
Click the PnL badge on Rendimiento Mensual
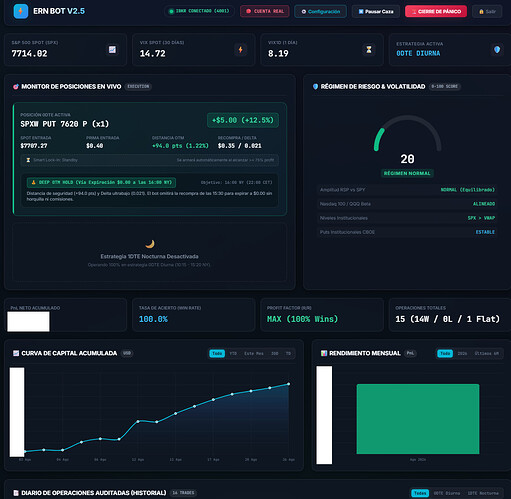[x=410, y=353]
